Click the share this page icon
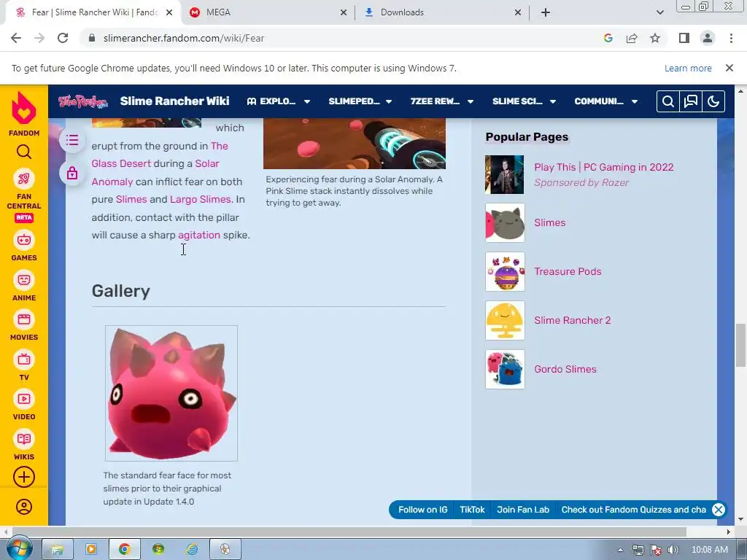The height and width of the screenshot is (560, 747). [x=632, y=38]
